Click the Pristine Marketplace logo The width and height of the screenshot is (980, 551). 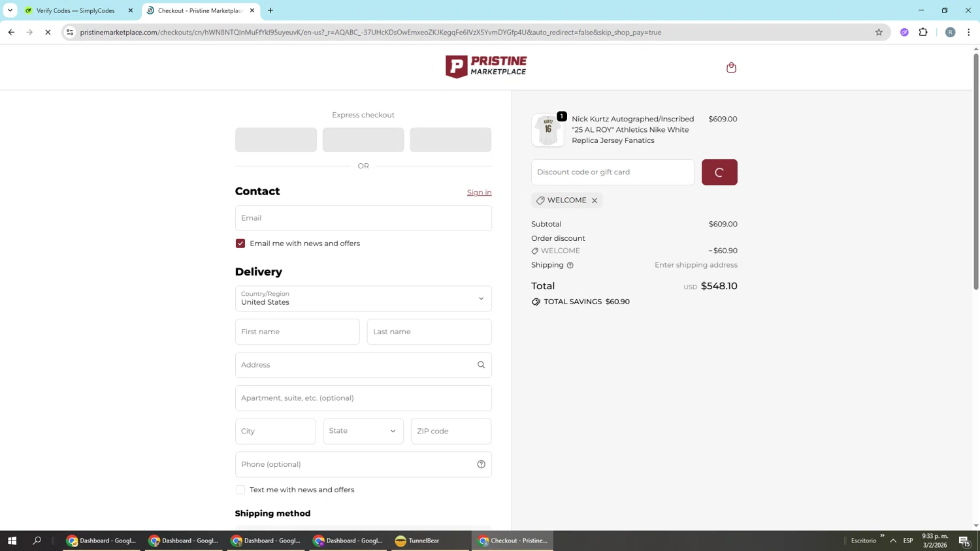[486, 67]
